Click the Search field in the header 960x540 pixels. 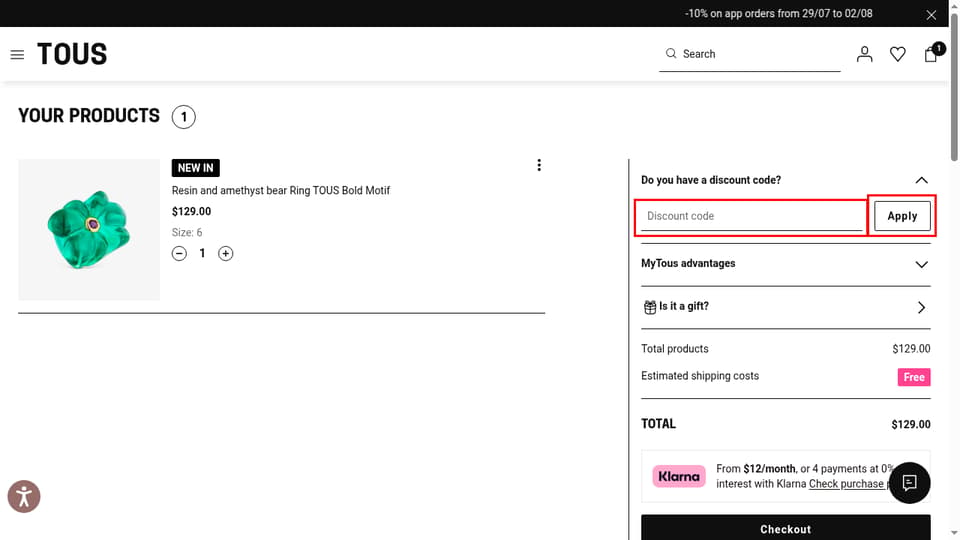749,54
